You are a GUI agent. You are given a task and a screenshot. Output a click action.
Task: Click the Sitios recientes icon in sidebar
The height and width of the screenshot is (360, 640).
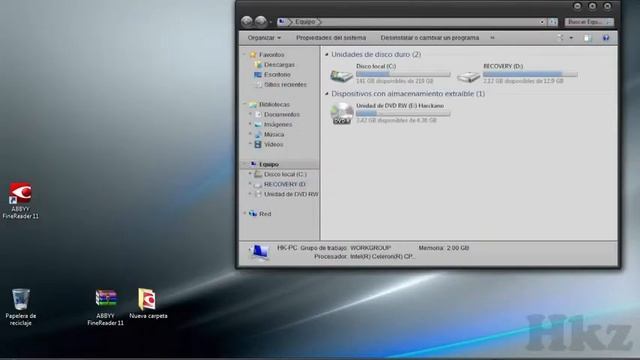click(258, 84)
